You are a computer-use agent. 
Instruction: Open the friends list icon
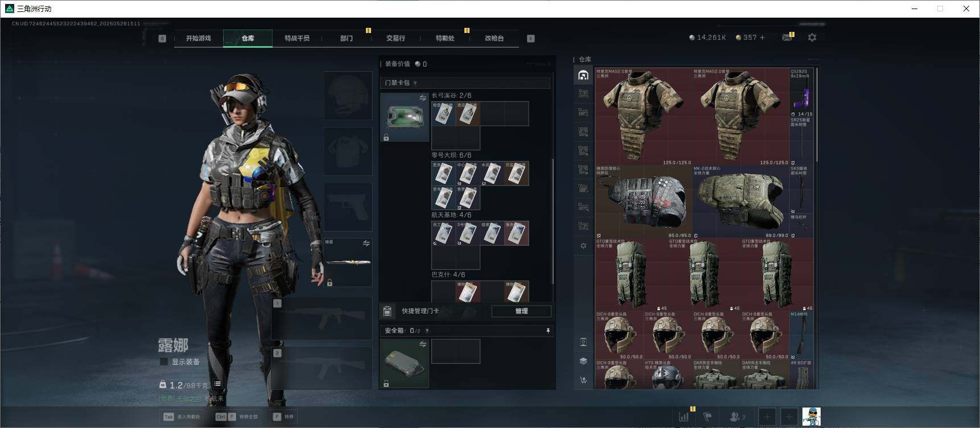(x=738, y=417)
